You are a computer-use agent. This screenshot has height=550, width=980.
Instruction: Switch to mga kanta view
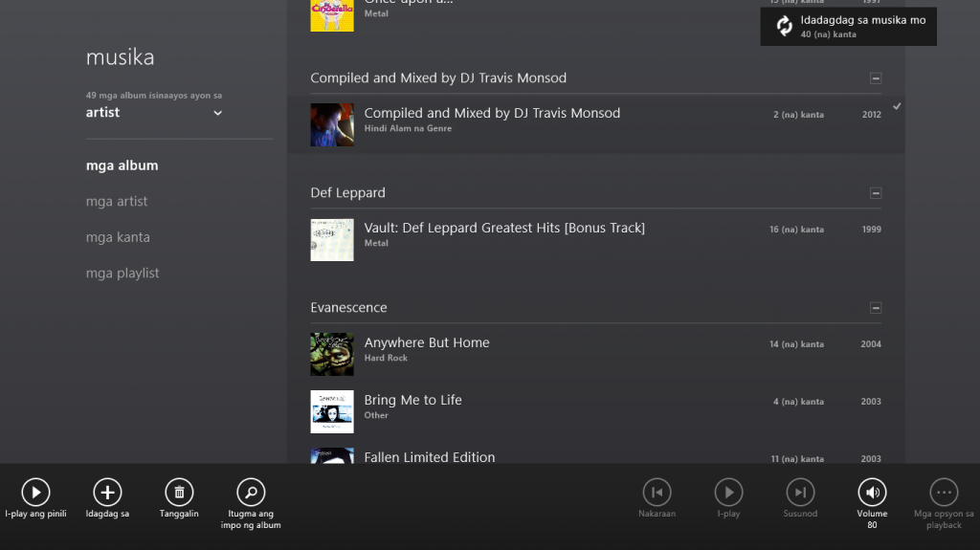[118, 237]
